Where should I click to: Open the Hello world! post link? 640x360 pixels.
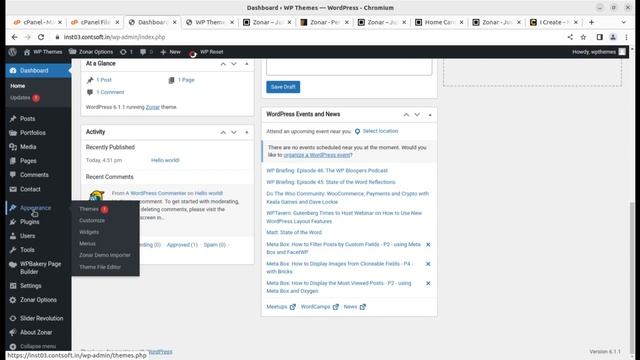point(165,160)
